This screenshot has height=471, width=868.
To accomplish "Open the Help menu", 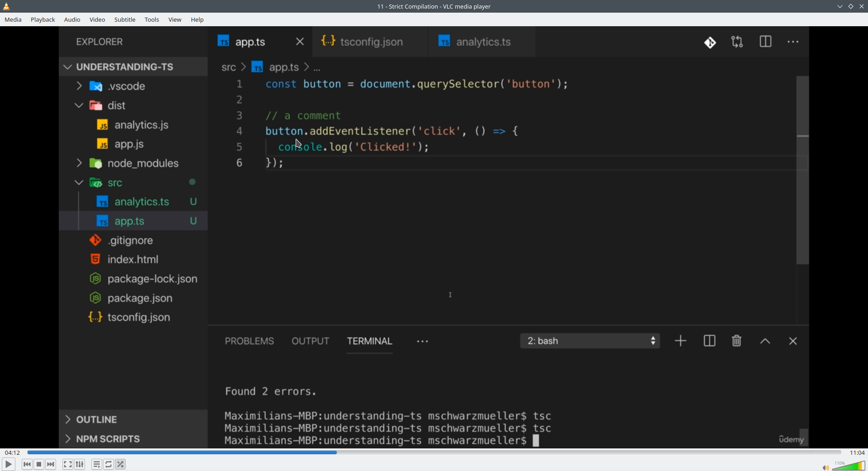I will tap(198, 20).
